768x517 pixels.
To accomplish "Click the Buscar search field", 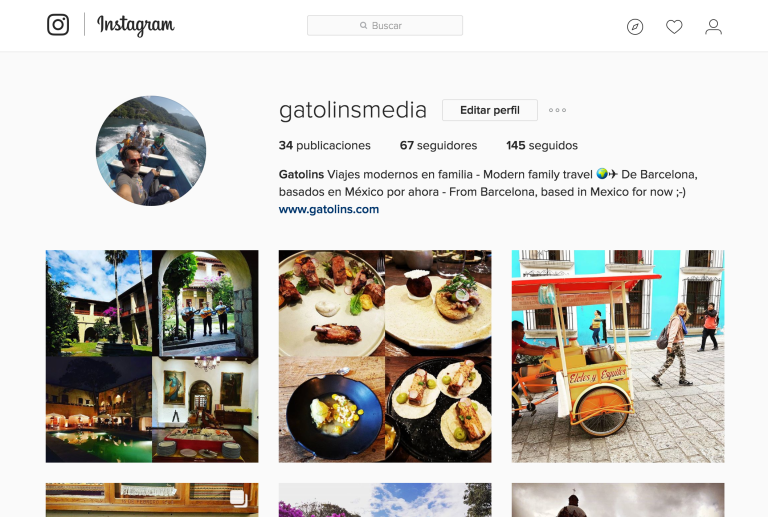I will point(385,25).
